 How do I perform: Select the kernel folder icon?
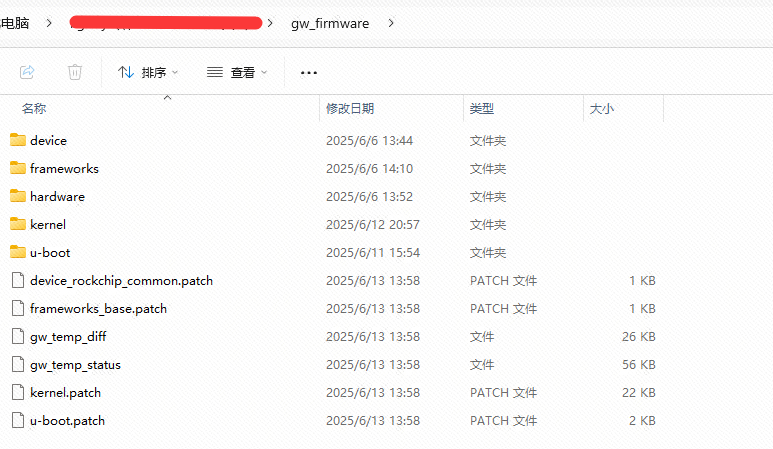tap(18, 224)
